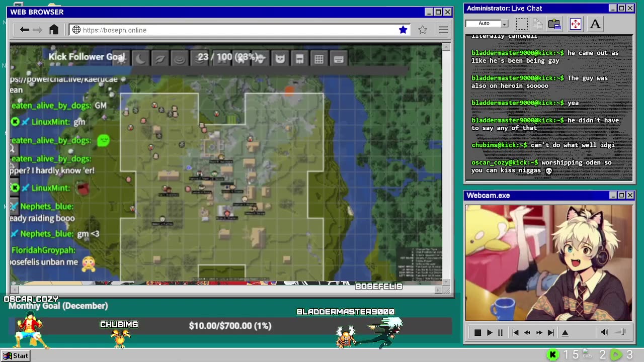
Task: Click the webcam video feed thumbnail
Action: click(x=549, y=262)
